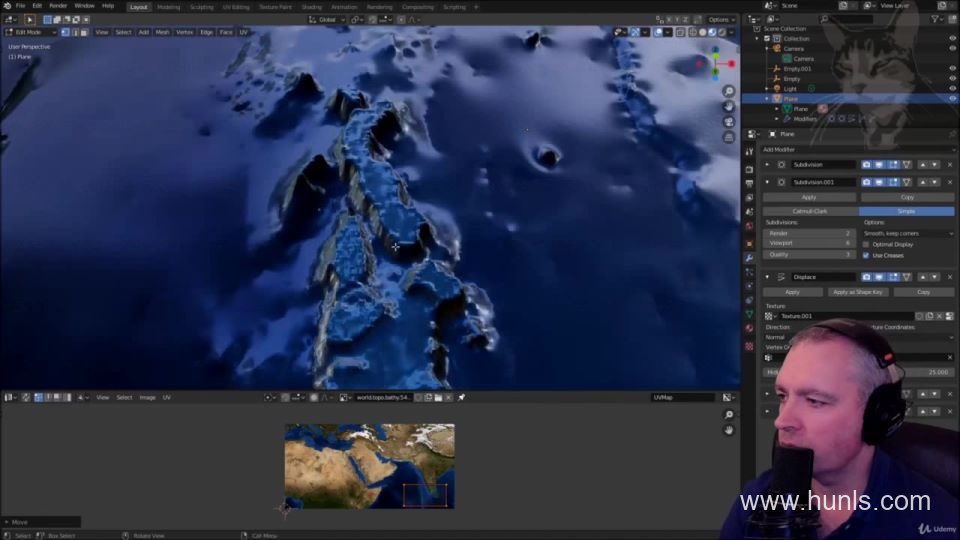
Task: Adjust the Viewport subdivisions field
Action: point(809,243)
